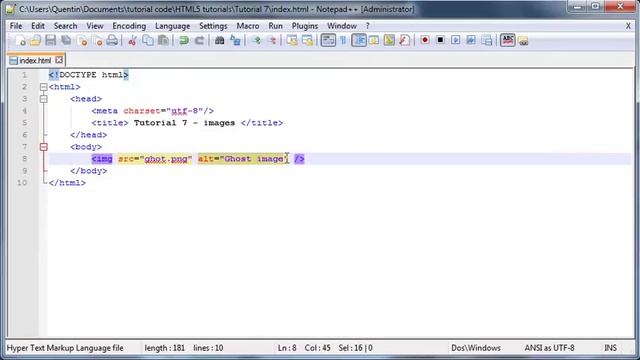Click "Dos\Windows" in the status bar

pyautogui.click(x=476, y=348)
